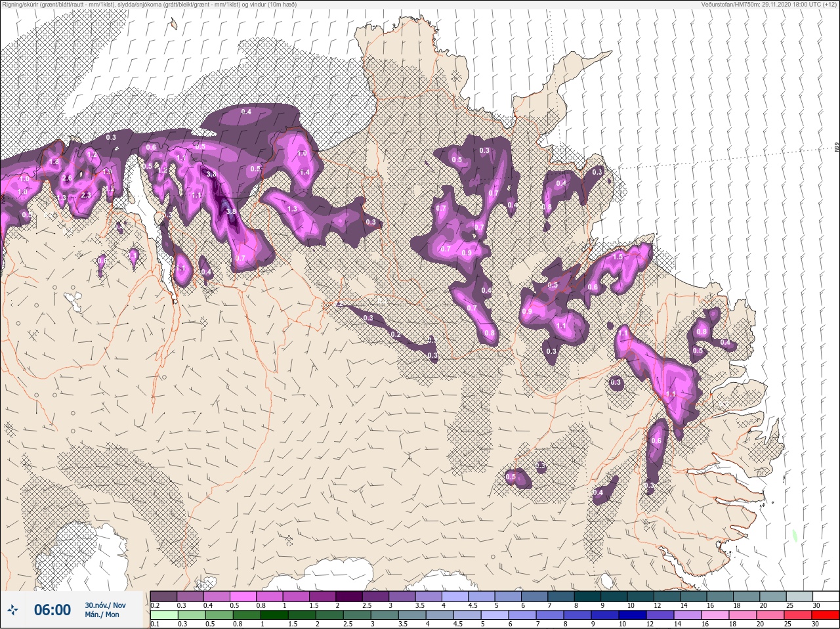Viewport: 840px width, 629px height.
Task: Pick the red 30 swatch in lower scale
Action: (826, 615)
